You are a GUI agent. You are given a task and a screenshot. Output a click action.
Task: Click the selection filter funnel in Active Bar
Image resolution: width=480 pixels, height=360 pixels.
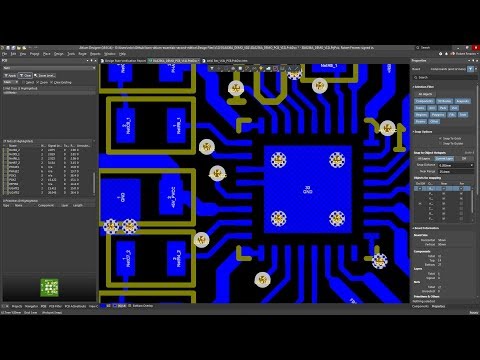pos(212,68)
